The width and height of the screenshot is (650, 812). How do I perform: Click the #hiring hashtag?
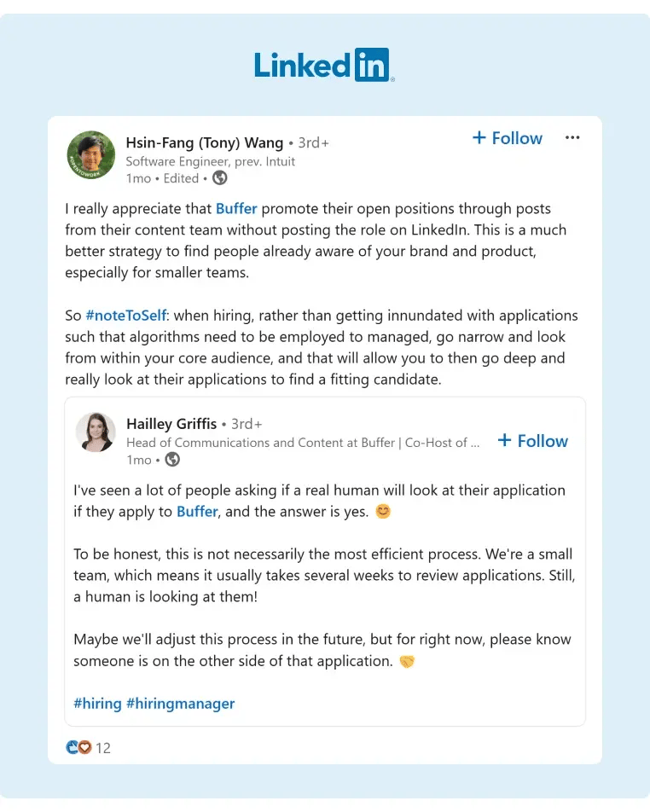coord(98,704)
